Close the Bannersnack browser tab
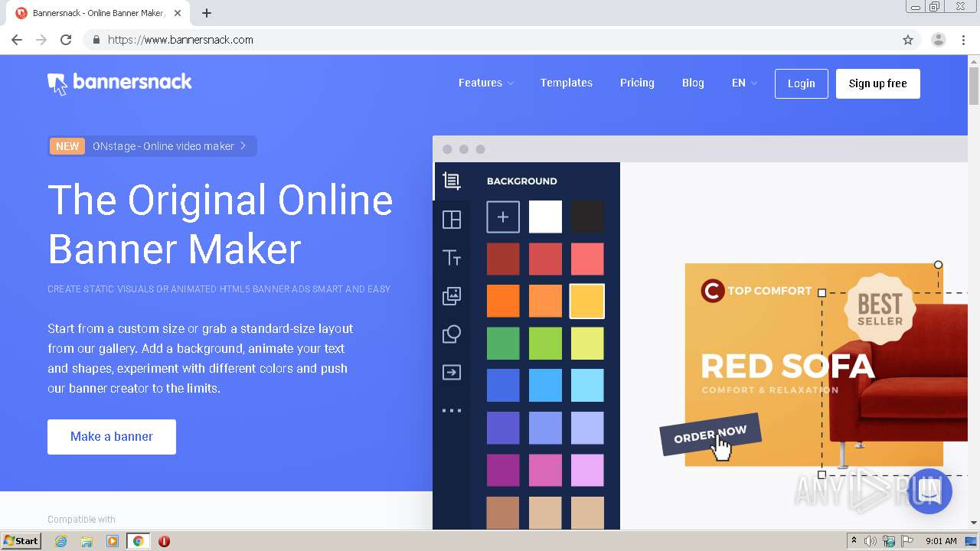This screenshot has width=980, height=551. (x=178, y=13)
